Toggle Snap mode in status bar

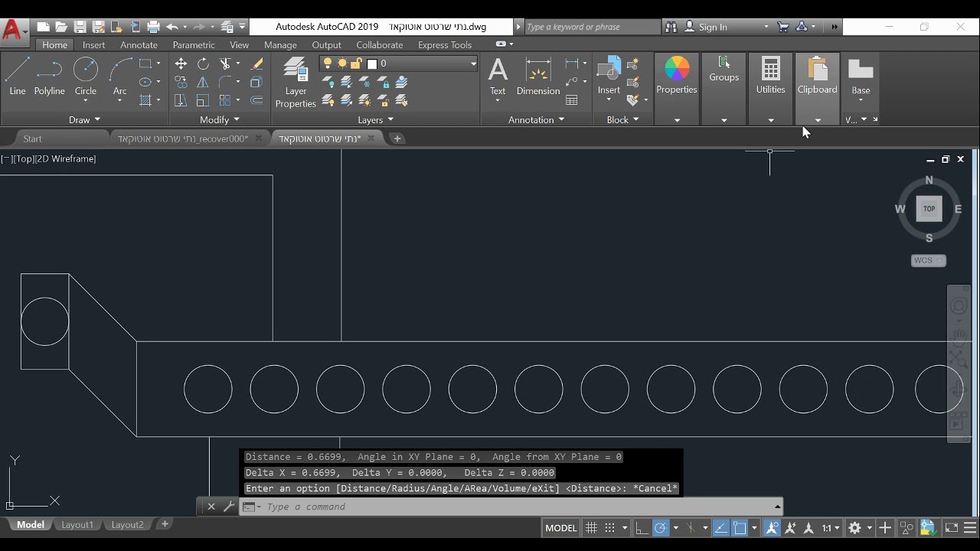[610, 528]
